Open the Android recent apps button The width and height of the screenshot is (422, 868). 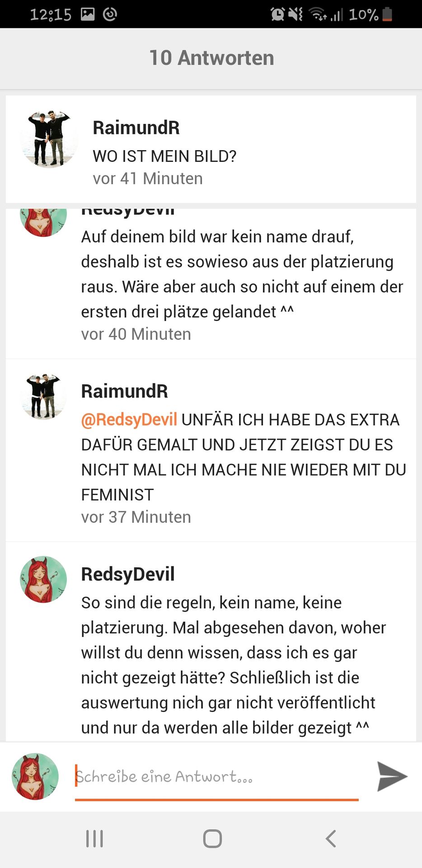click(94, 839)
